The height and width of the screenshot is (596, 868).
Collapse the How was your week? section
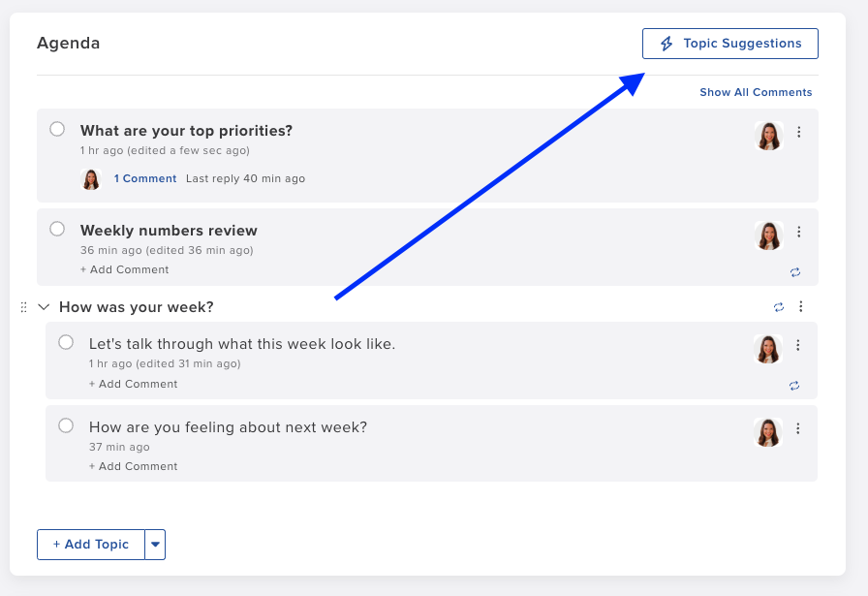click(44, 306)
